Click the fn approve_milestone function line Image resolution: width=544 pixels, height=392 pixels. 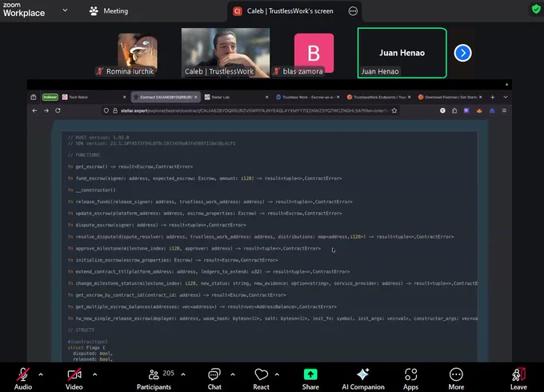tap(194, 248)
